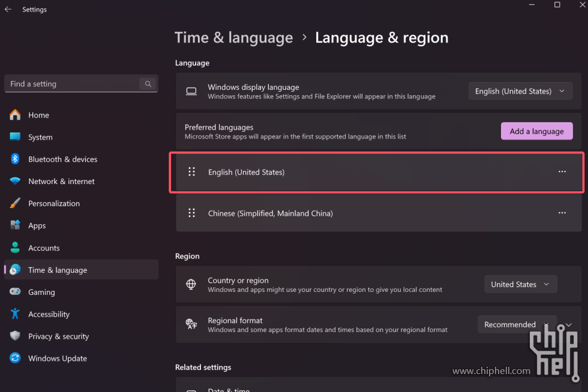Open more options for Chinese (Simplified)

point(562,213)
